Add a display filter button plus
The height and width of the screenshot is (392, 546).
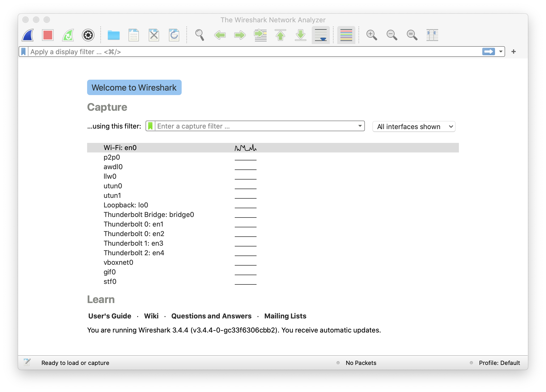tap(514, 52)
